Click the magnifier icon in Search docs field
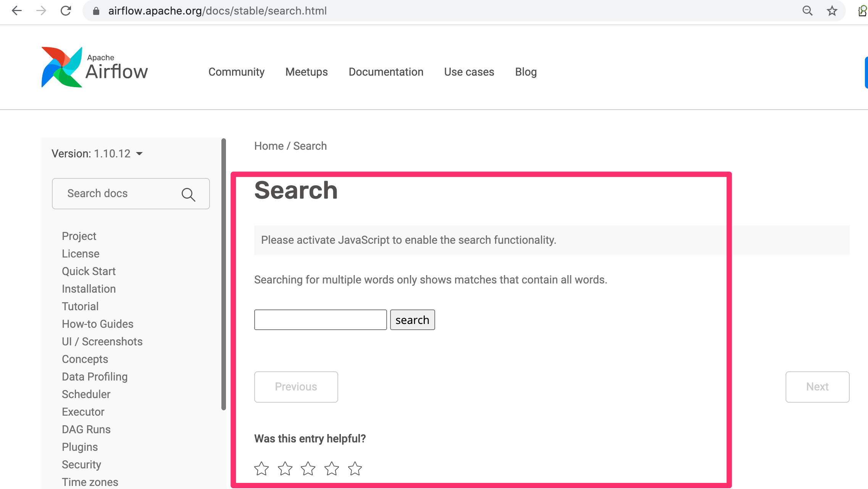The width and height of the screenshot is (868, 489). click(x=189, y=194)
